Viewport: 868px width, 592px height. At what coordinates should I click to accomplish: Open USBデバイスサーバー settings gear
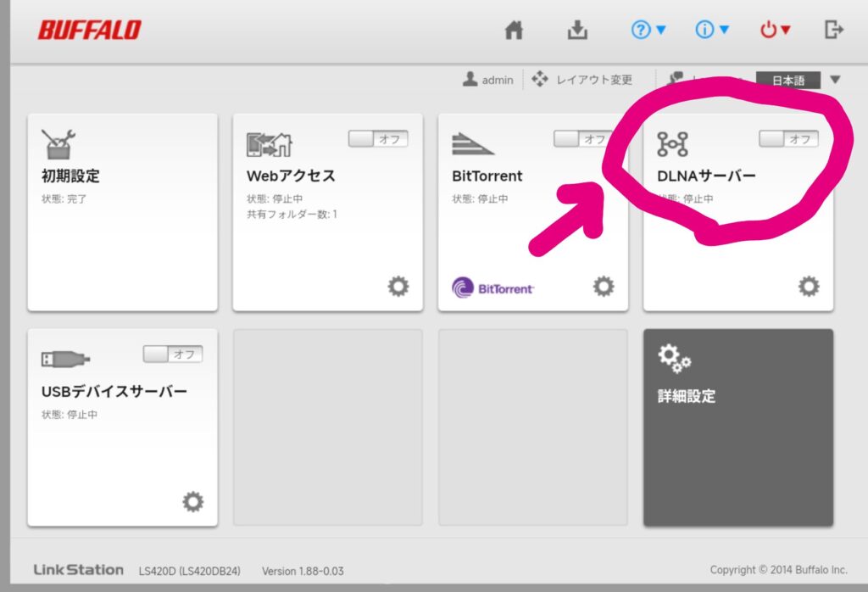[x=193, y=502]
